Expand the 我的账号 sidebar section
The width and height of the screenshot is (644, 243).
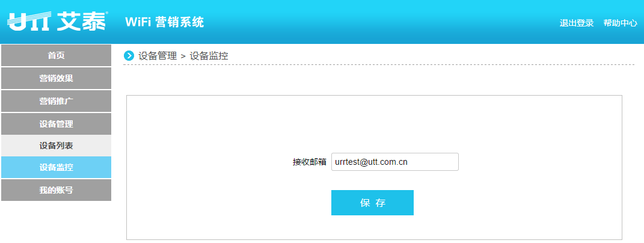[57, 190]
